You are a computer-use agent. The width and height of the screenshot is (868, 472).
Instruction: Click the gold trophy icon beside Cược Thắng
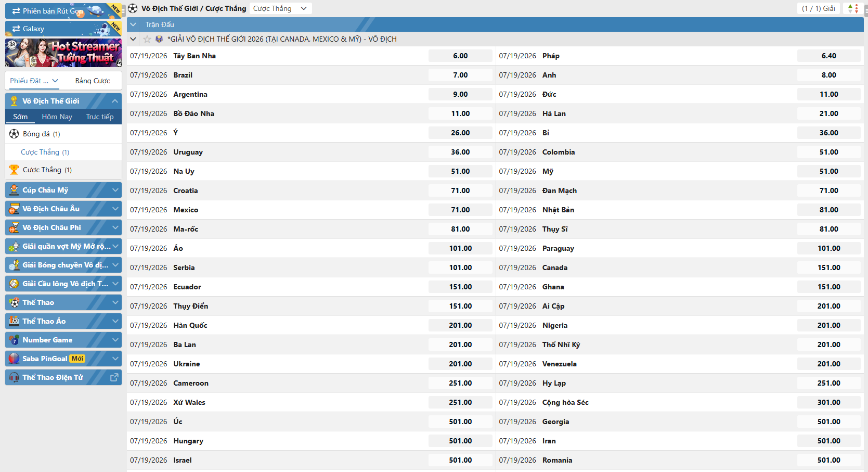[x=14, y=170]
